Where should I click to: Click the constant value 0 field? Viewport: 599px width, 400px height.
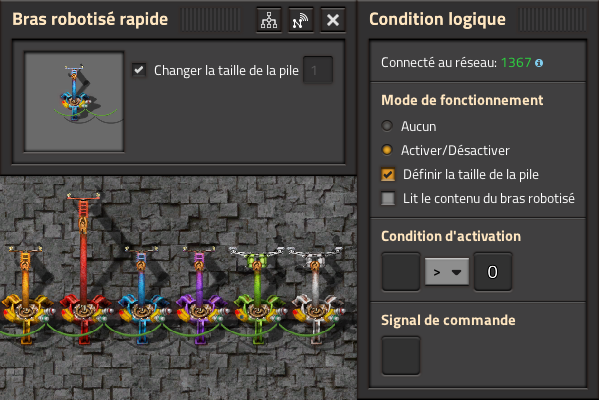click(x=493, y=272)
